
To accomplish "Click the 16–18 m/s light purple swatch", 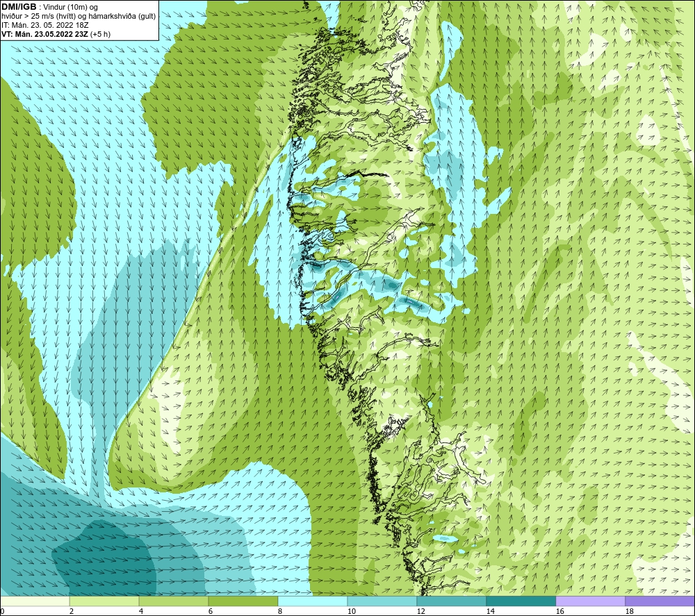I will pyautogui.click(x=590, y=601).
